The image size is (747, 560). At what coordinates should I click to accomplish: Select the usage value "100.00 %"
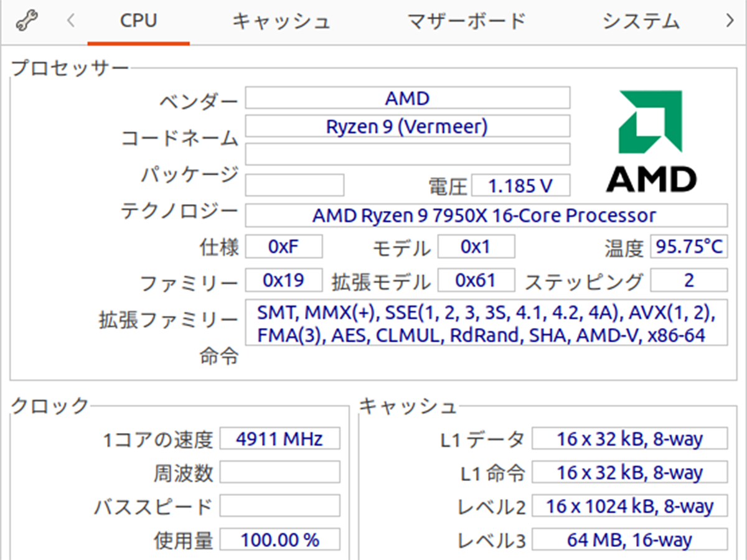click(x=280, y=539)
